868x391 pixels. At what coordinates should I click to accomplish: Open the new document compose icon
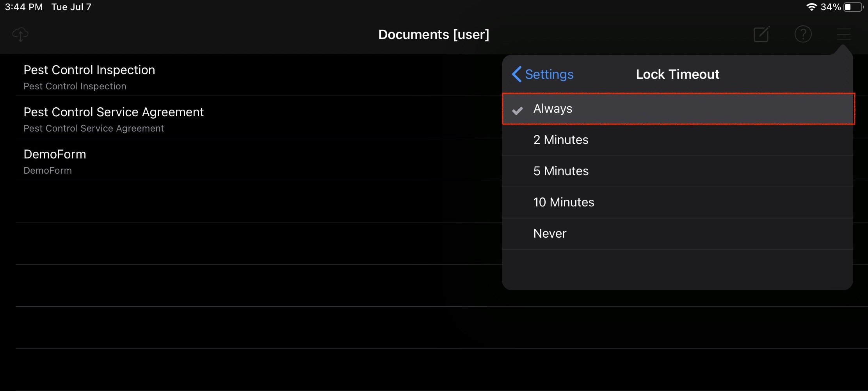click(x=761, y=34)
